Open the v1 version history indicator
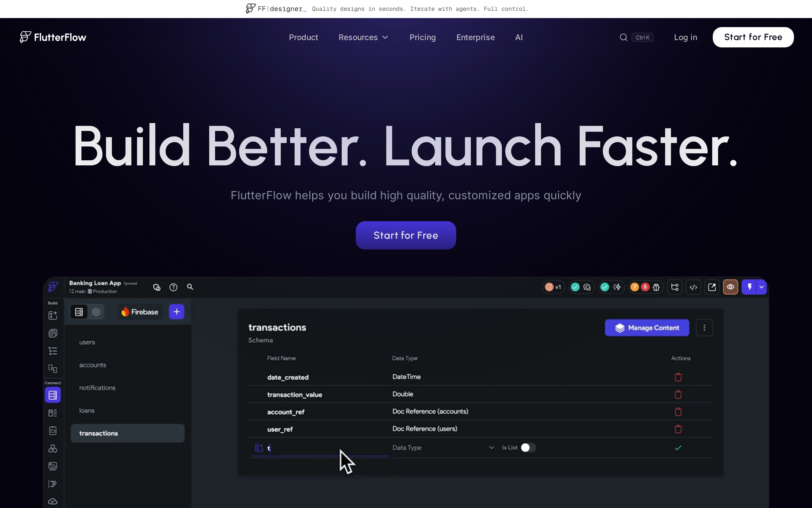This screenshot has width=812, height=508. pos(554,287)
